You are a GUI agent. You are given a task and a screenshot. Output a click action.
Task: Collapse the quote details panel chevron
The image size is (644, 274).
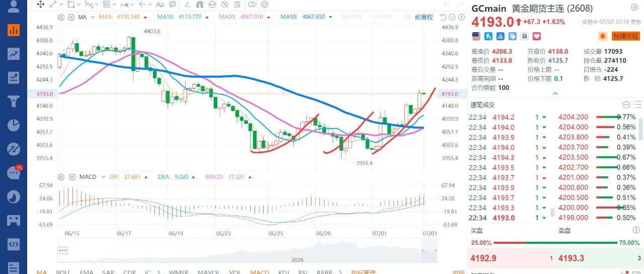point(555,94)
